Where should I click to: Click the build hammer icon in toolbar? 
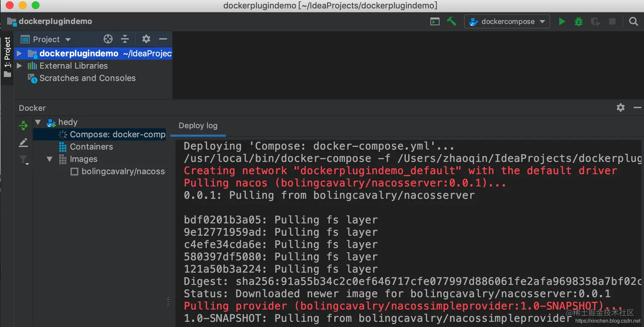tap(451, 21)
